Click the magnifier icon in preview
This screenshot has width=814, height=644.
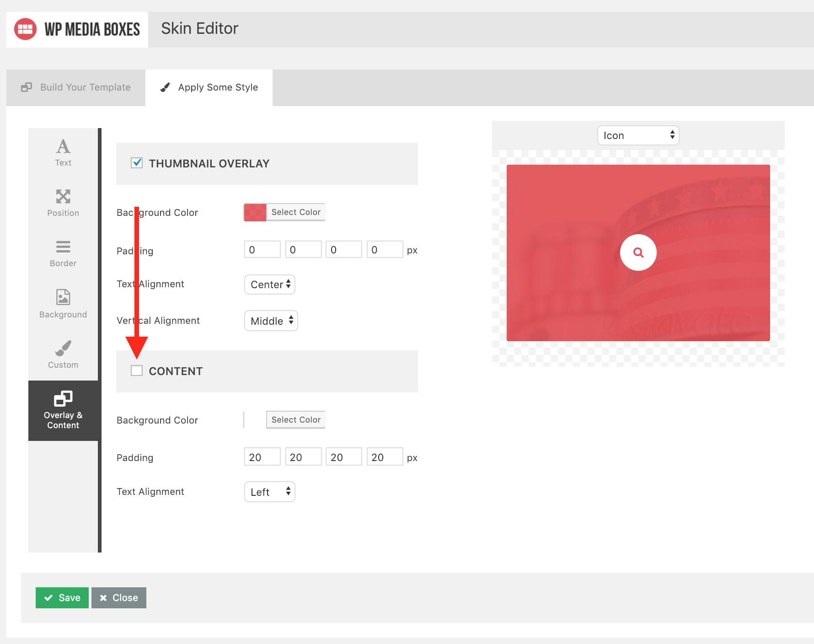click(x=638, y=252)
